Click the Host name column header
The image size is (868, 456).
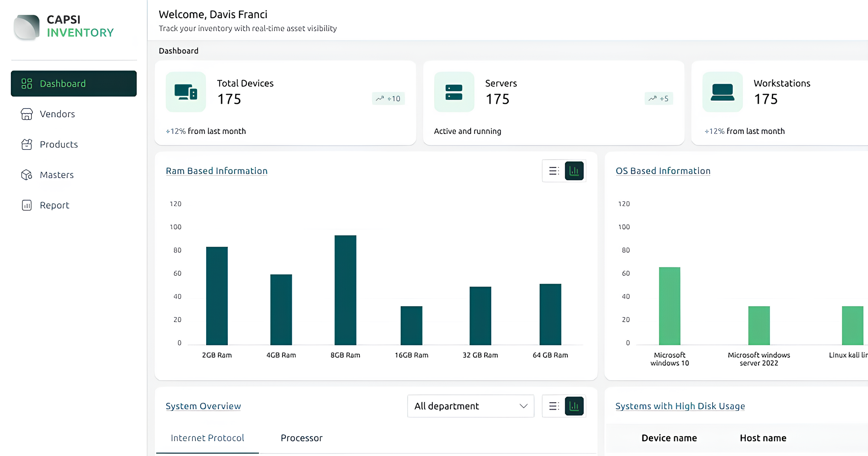[763, 438]
